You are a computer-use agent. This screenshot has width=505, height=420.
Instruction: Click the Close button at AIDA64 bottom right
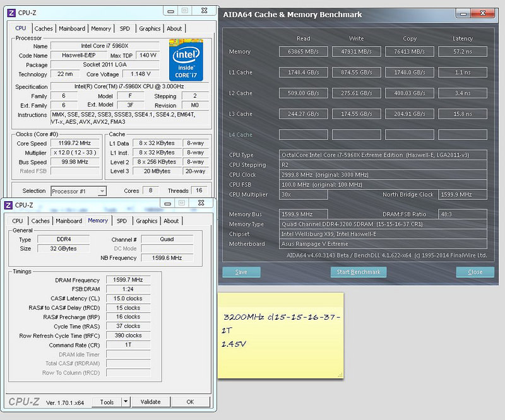tap(475, 272)
